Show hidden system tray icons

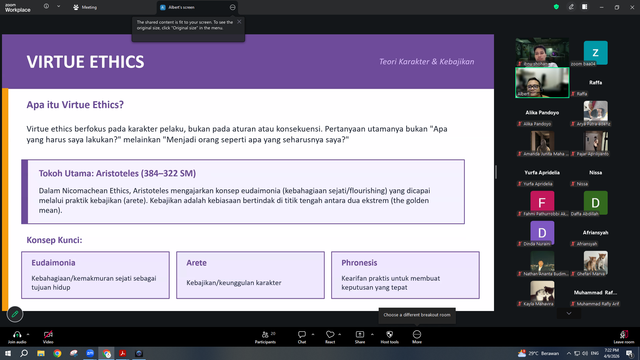tap(569, 353)
